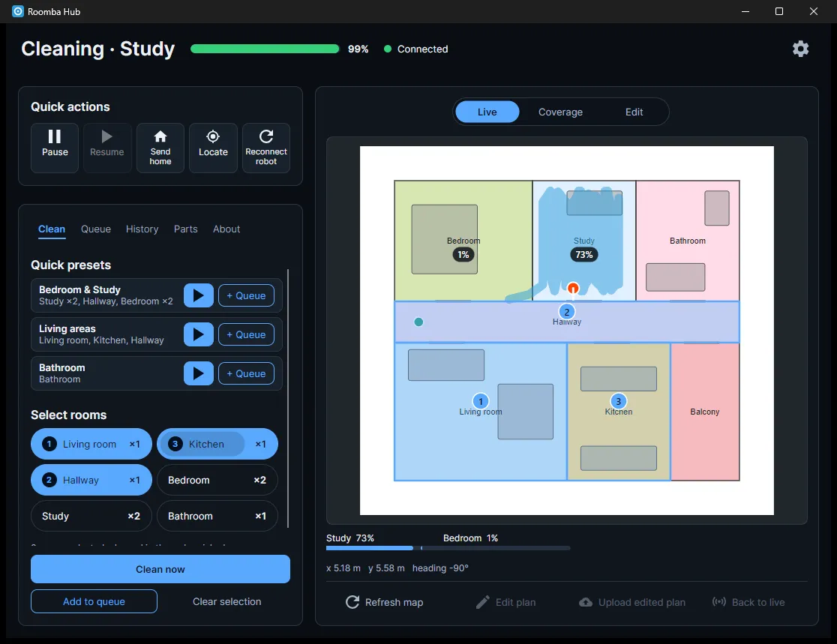Deselect the Hallway room chip
837x644 pixels.
point(80,481)
